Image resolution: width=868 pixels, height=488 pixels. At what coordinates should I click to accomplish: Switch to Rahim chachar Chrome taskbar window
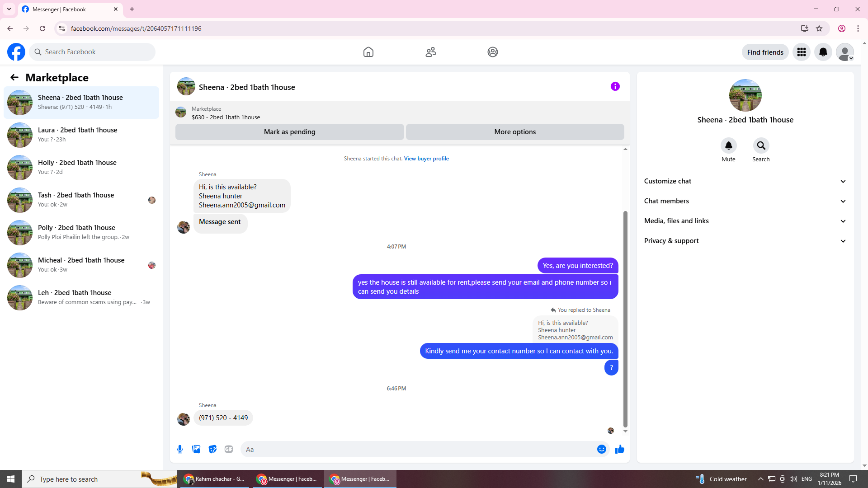point(215,479)
